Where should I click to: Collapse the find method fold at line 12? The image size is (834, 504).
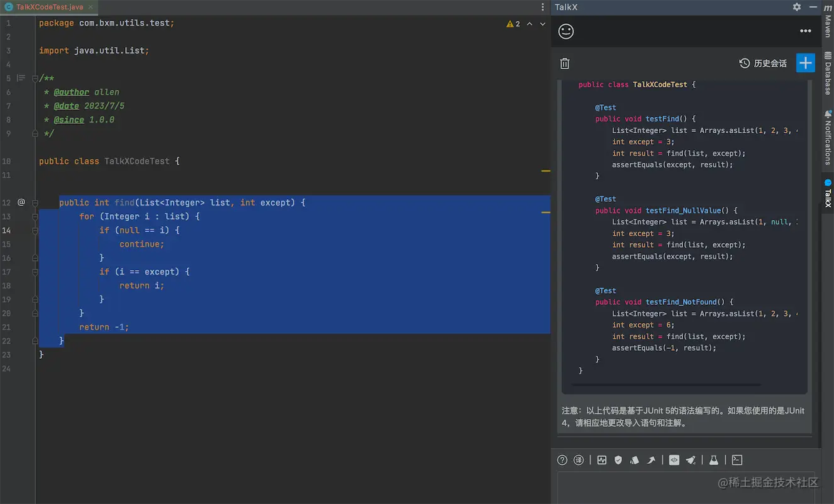coord(35,202)
